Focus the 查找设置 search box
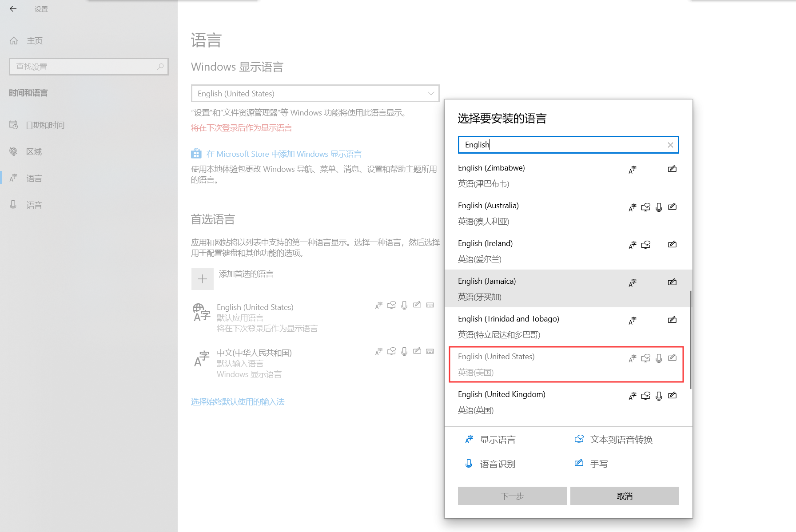The width and height of the screenshot is (796, 532). [x=89, y=67]
